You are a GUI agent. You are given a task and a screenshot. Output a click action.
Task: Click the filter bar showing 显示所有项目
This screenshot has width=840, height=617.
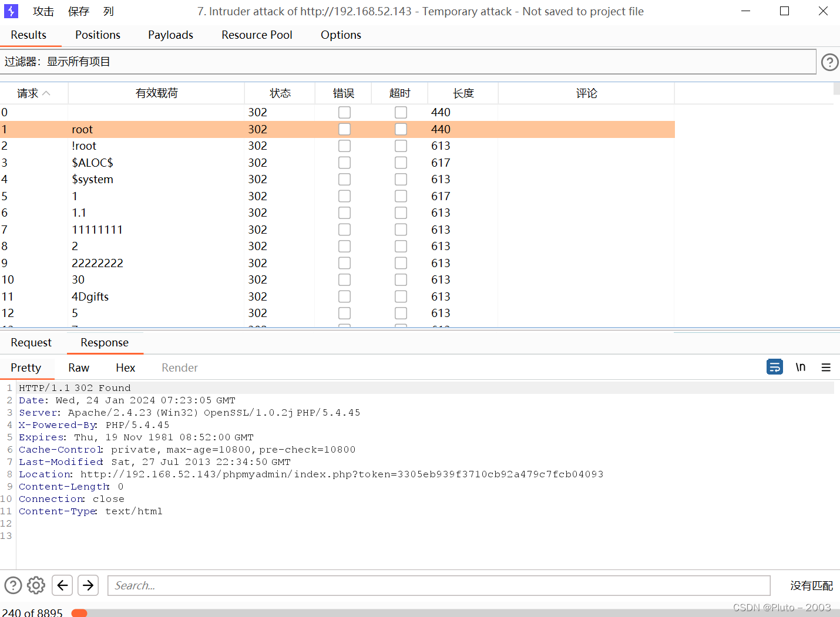coord(408,62)
